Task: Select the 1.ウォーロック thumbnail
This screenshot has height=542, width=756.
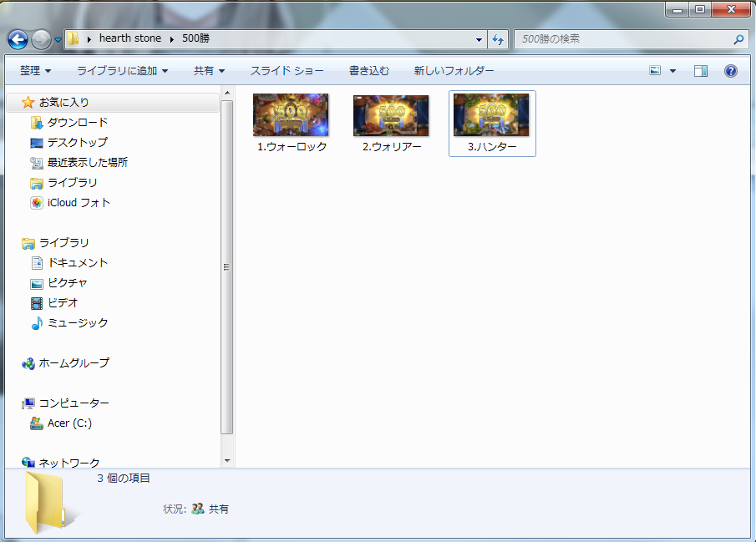Action: point(291,114)
